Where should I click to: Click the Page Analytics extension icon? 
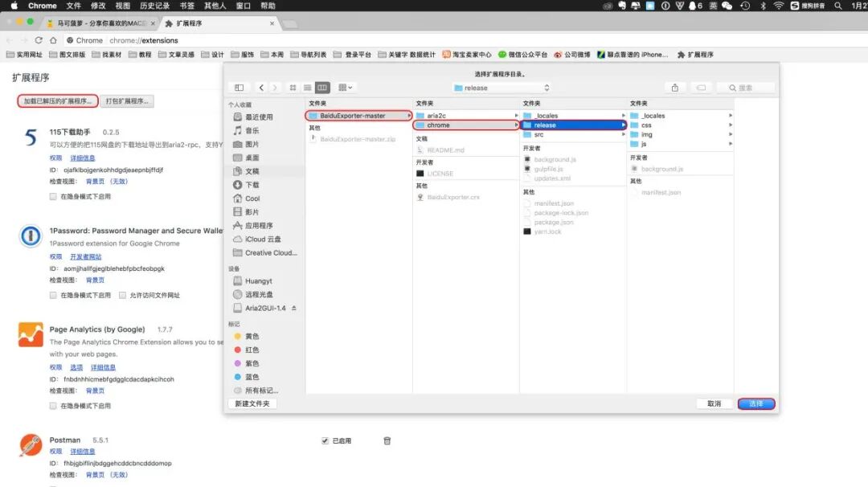(30, 336)
